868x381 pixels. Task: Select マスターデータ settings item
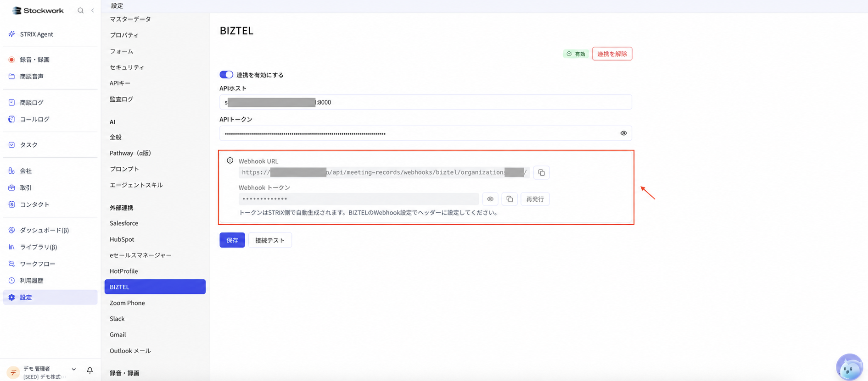pyautogui.click(x=155, y=19)
